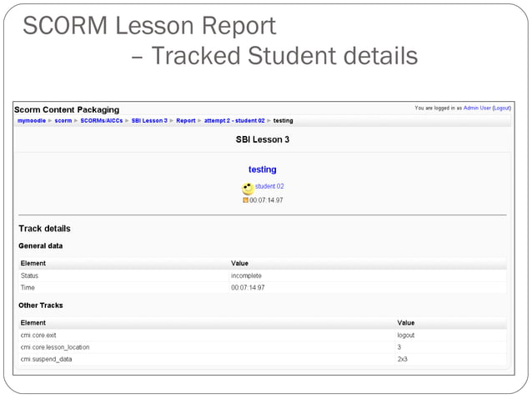Screen dimensions: 532x399
Task: Open the SCORMs/AICCs breadcrumb link
Action: tap(102, 120)
